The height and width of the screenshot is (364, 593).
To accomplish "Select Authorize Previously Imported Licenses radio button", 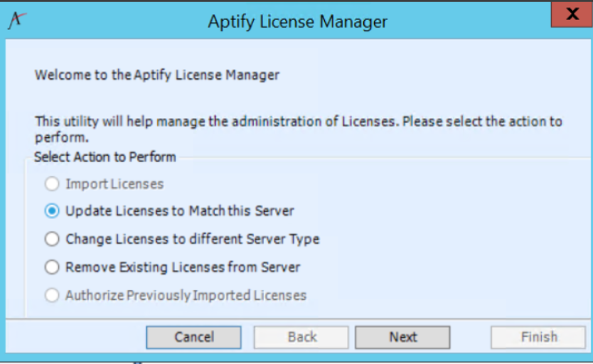I will (52, 295).
